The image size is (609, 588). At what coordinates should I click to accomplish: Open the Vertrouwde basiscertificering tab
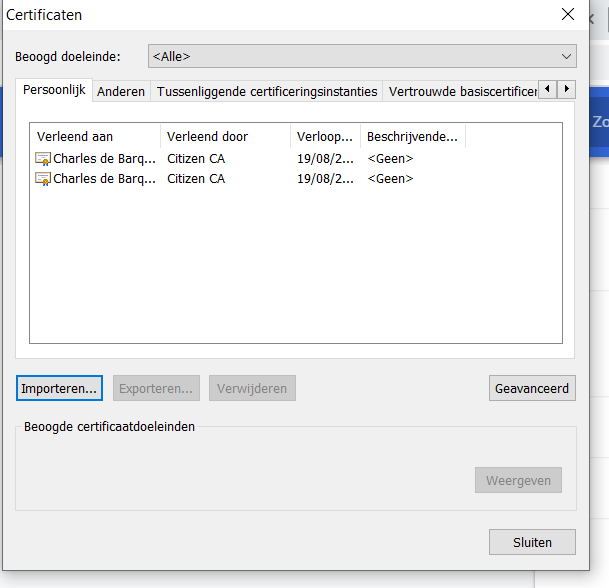pyautogui.click(x=460, y=91)
